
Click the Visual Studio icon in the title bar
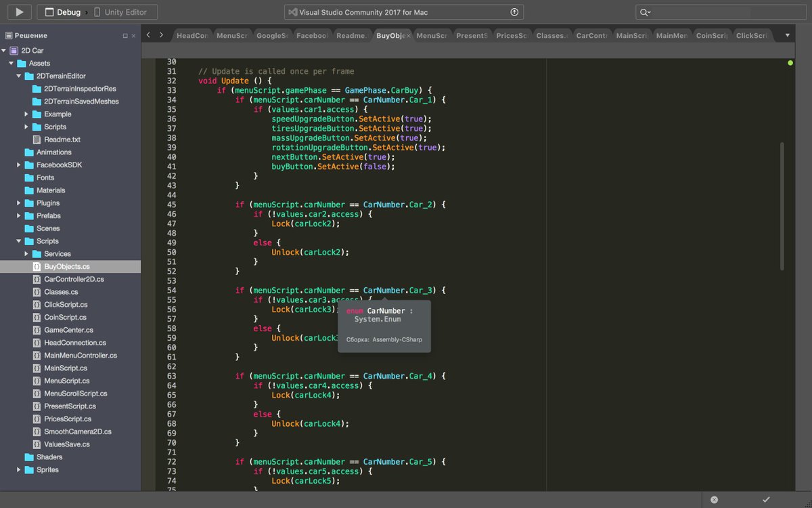click(x=294, y=12)
